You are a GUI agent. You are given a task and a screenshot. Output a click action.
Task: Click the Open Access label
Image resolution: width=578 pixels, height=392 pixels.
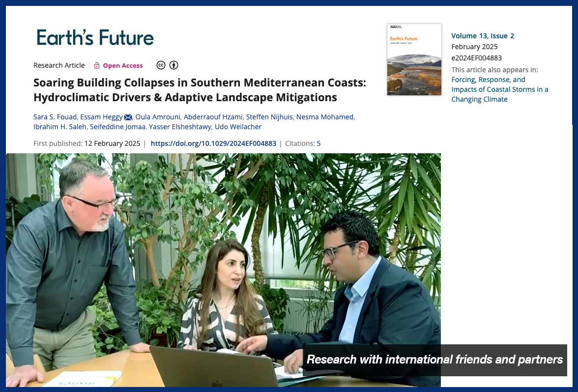[x=123, y=65]
